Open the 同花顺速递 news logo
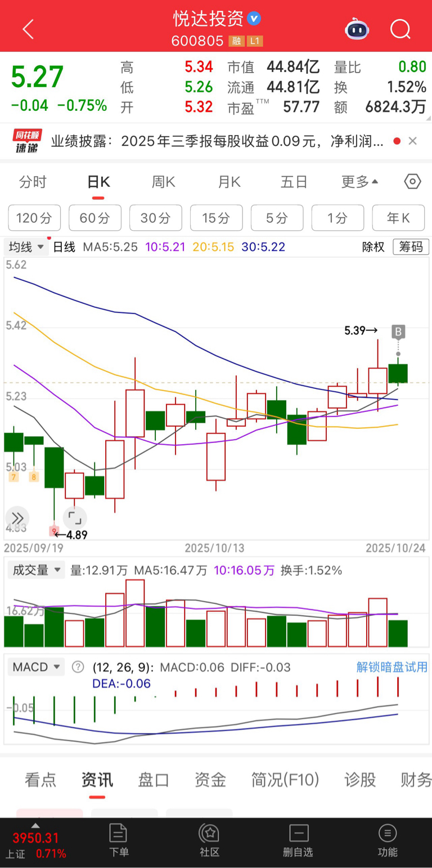 click(26, 142)
